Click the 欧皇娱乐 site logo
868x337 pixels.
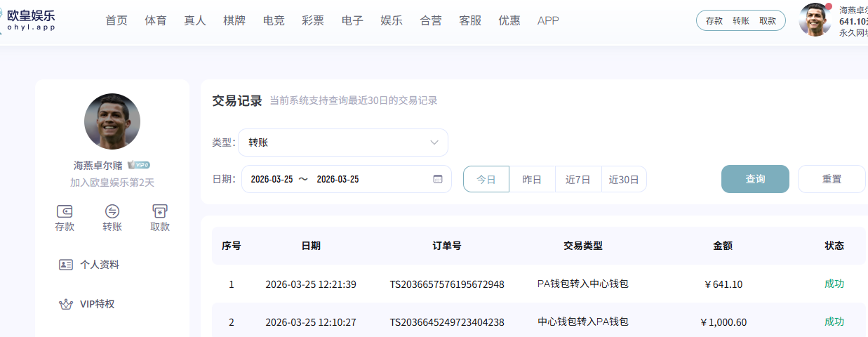click(28, 20)
